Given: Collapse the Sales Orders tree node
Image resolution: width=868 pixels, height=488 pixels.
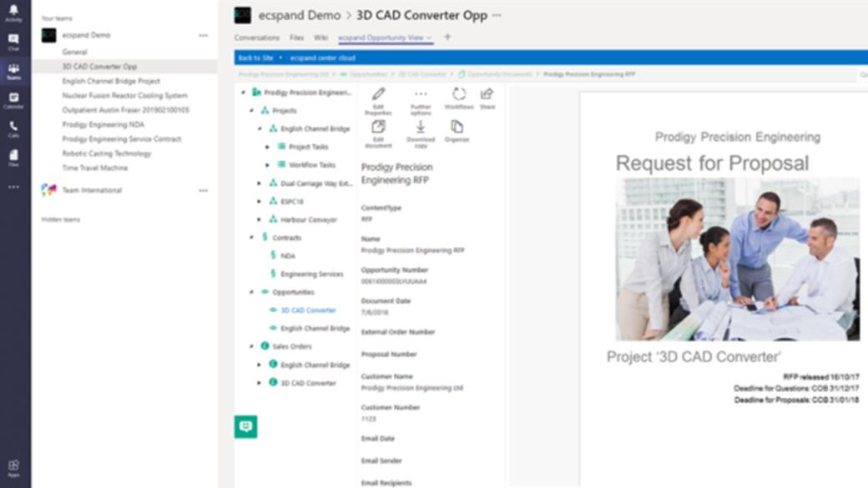Looking at the screenshot, I should [x=251, y=346].
